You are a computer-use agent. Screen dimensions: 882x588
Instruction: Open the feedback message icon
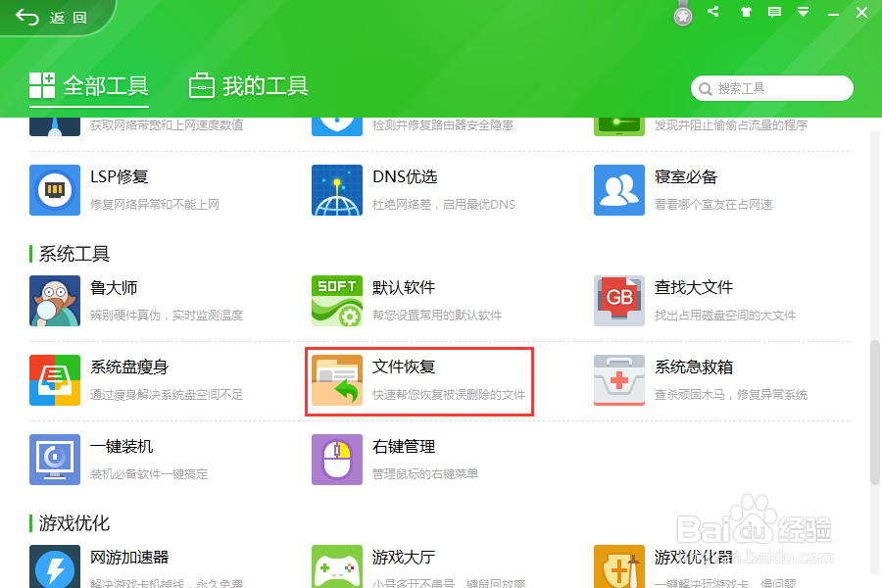point(774,12)
